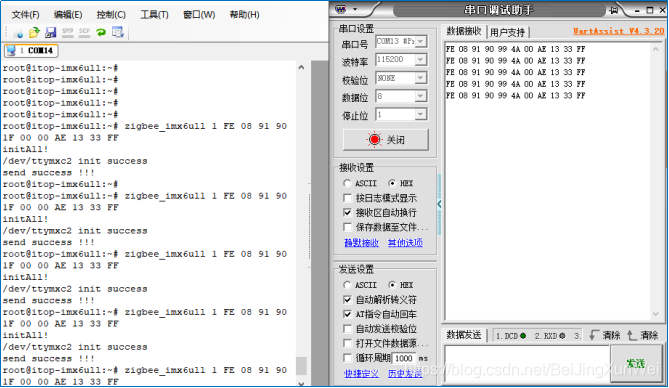The width and height of the screenshot is (669, 388).
Task: Click the 发送 send button
Action: click(636, 363)
